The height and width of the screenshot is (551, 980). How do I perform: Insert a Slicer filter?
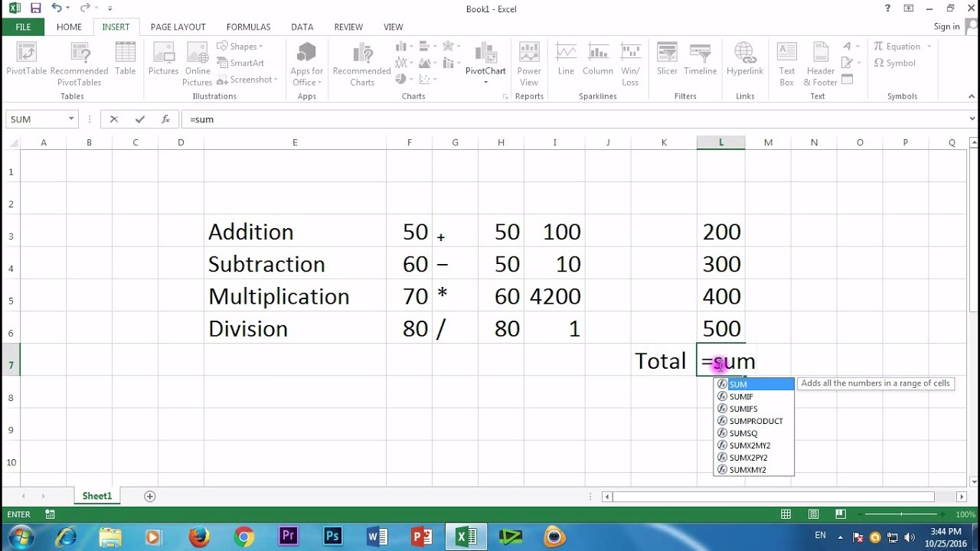click(x=667, y=60)
